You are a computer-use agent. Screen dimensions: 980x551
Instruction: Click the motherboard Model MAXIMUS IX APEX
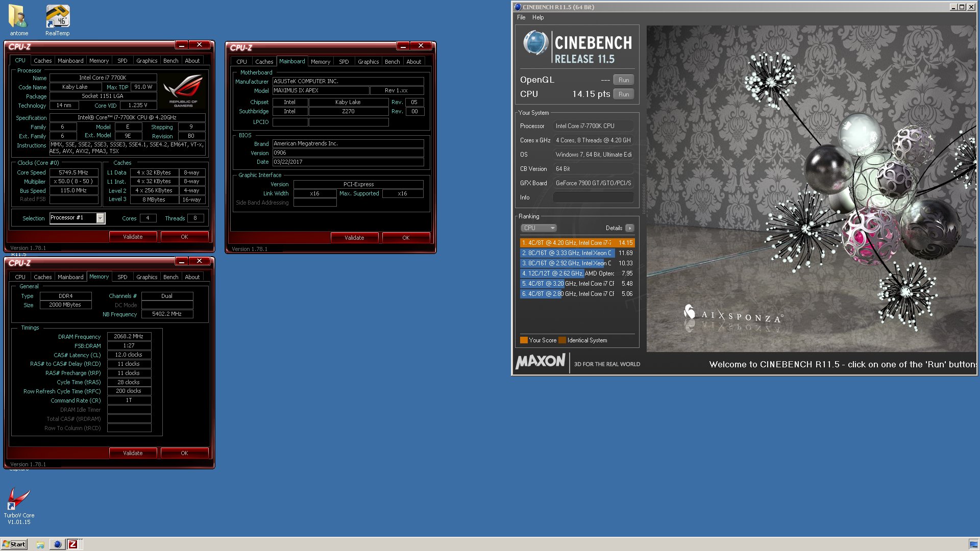(x=320, y=91)
